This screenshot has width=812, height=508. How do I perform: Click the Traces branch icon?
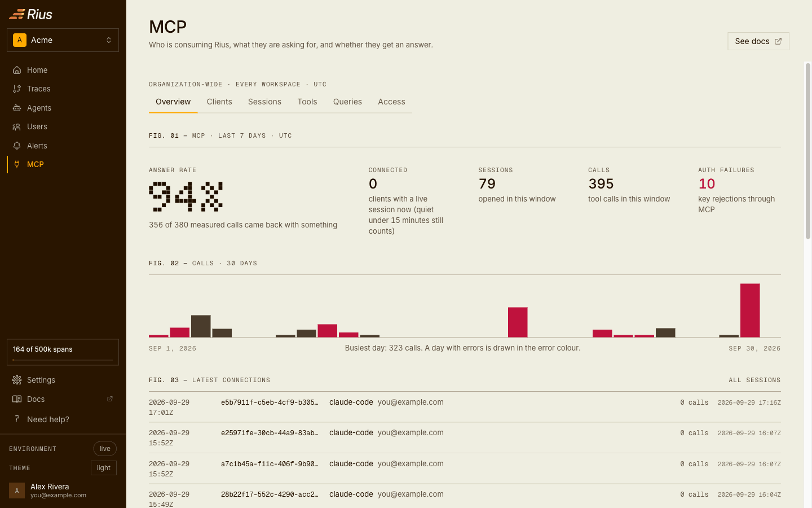[x=17, y=89]
